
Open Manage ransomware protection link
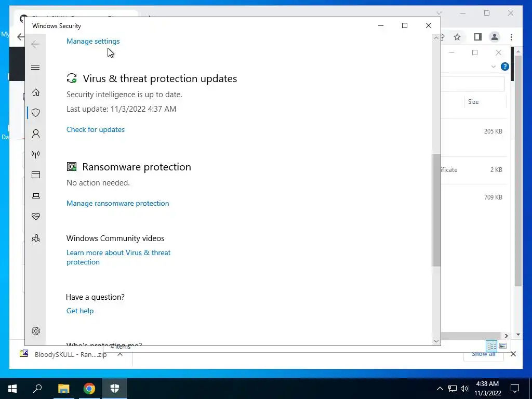pyautogui.click(x=118, y=203)
